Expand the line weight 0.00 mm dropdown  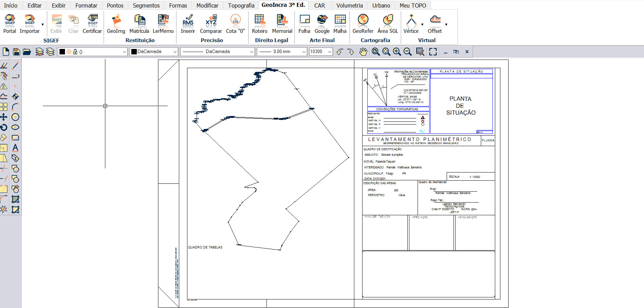click(304, 52)
